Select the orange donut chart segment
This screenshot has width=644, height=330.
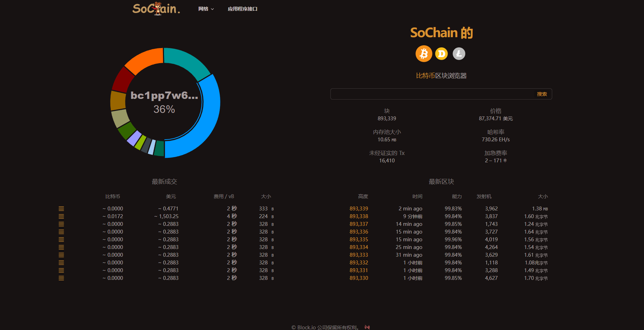[x=146, y=60]
